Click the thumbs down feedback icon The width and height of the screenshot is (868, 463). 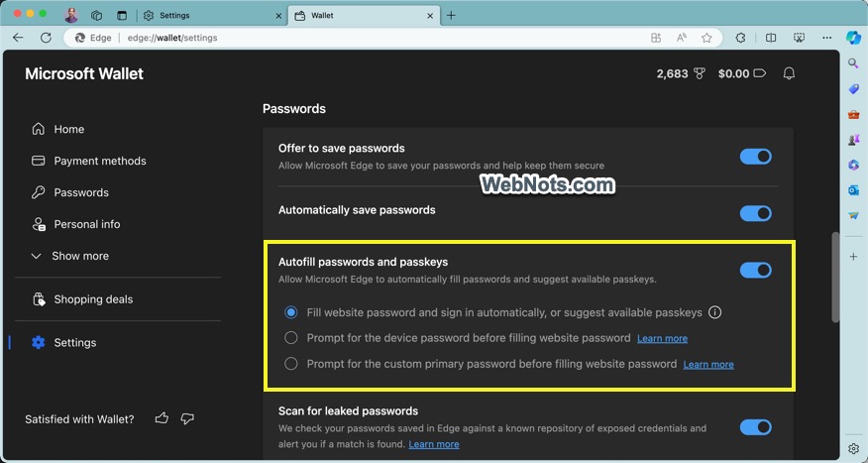(187, 419)
